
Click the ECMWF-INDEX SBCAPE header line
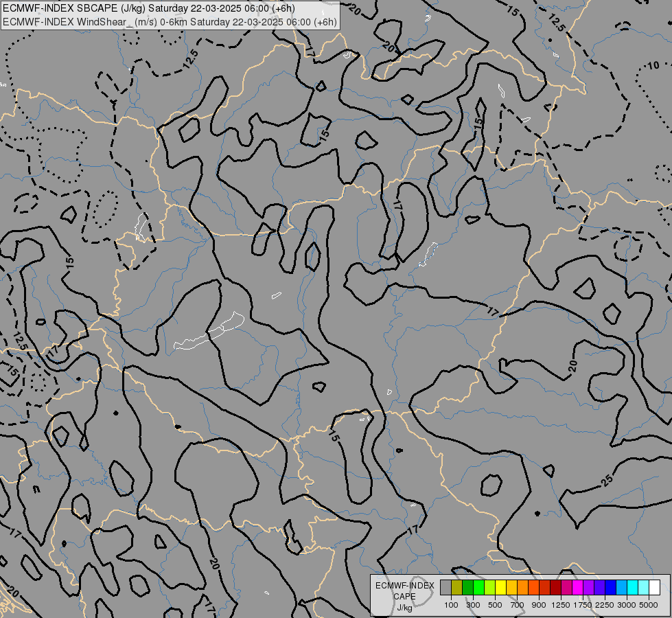coord(149,8)
